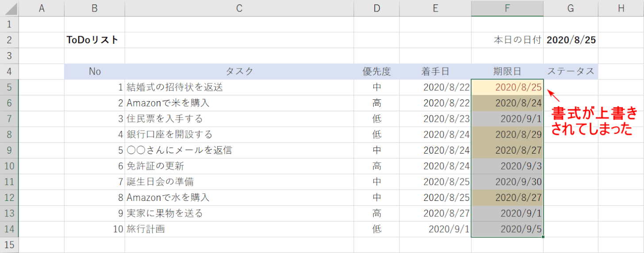The image size is (644, 253).
Task: Click deadline cell 2020/9/3
Action: click(508, 166)
